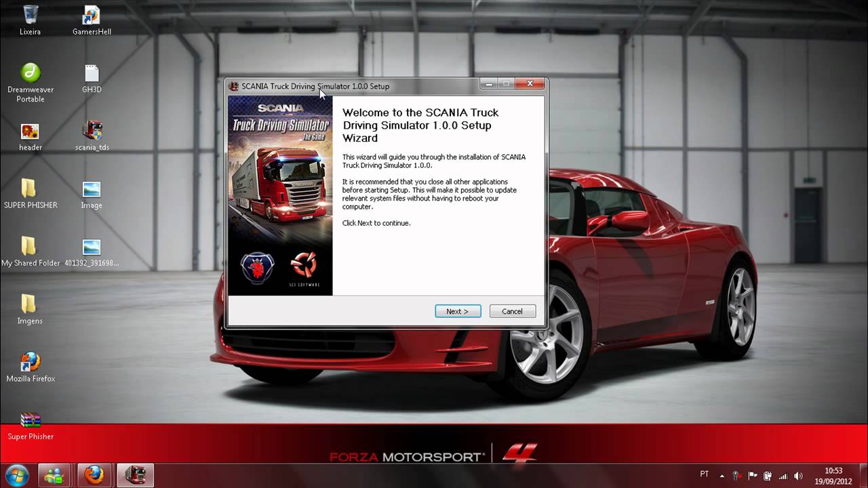Open Windows Live Messenger from the taskbar
This screenshot has height=488, width=868.
tap(54, 475)
